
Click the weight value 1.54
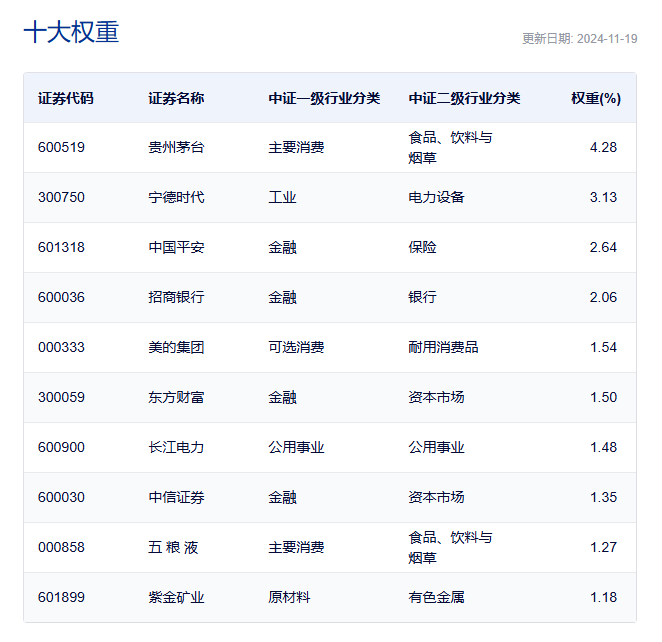click(603, 347)
